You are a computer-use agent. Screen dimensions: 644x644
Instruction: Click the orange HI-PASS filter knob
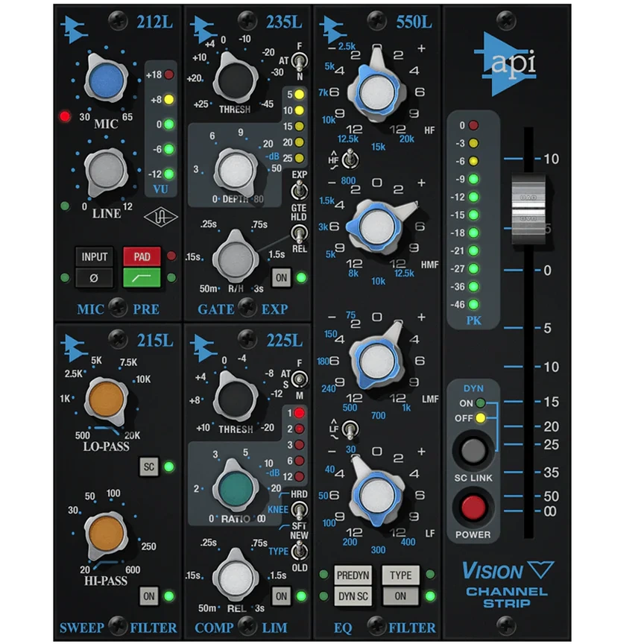[x=107, y=535]
